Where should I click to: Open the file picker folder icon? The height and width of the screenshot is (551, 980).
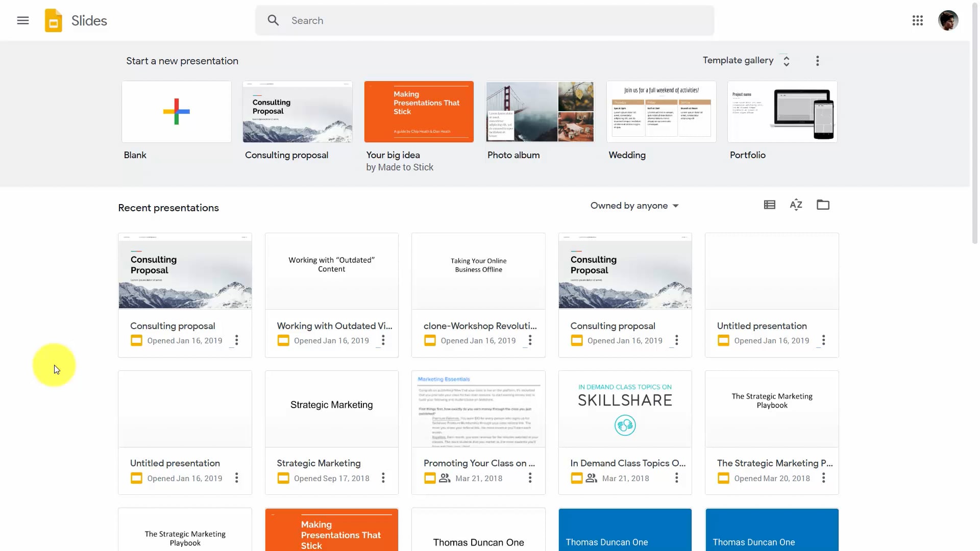click(823, 205)
